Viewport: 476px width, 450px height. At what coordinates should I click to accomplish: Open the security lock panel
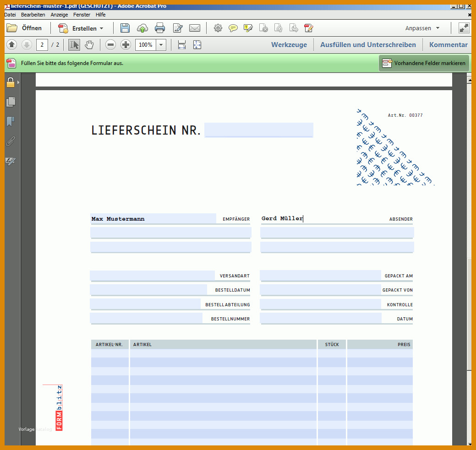11,82
